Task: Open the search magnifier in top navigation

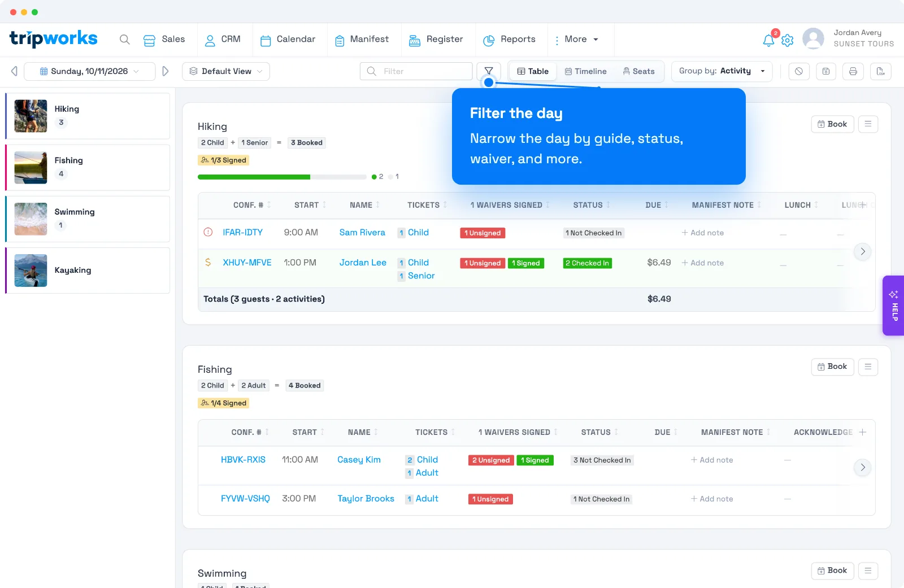Action: (125, 40)
